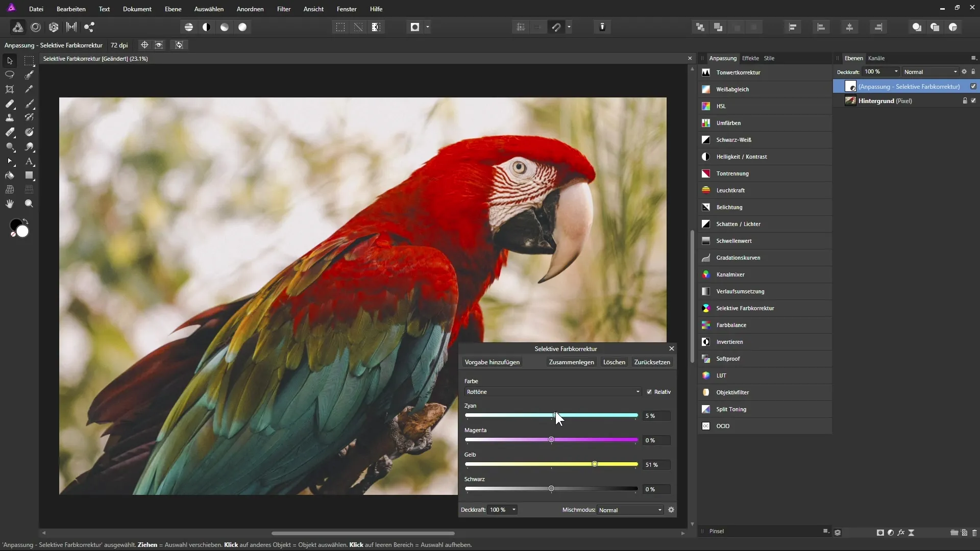Image resolution: width=980 pixels, height=551 pixels.
Task: Click the Liquify Persona icon
Action: pos(36,27)
